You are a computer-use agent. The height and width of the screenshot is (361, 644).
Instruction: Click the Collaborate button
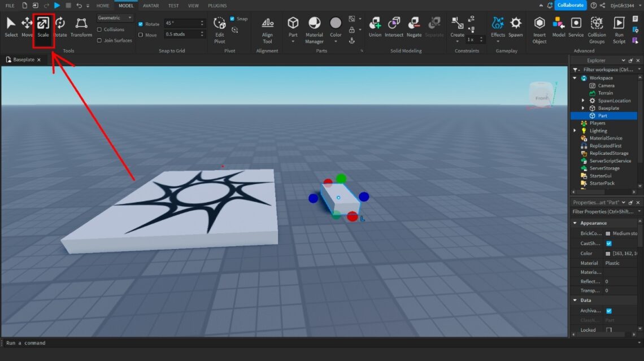[x=570, y=5]
